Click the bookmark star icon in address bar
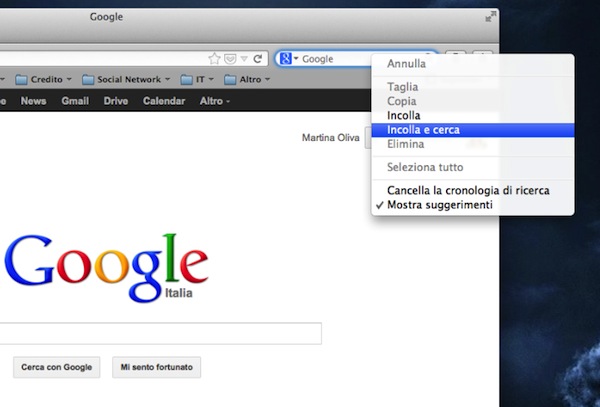The height and width of the screenshot is (407, 600). (214, 59)
